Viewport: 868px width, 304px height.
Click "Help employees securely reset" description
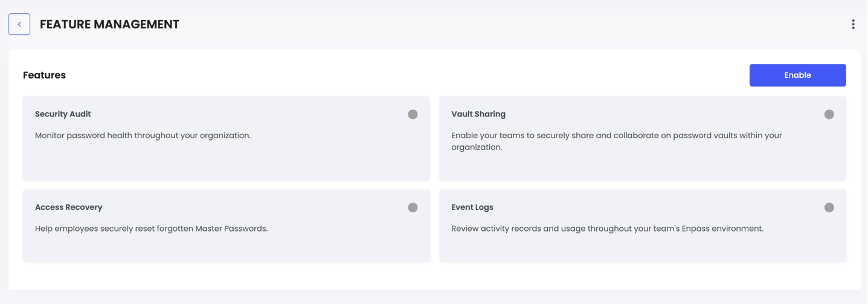pyautogui.click(x=151, y=229)
